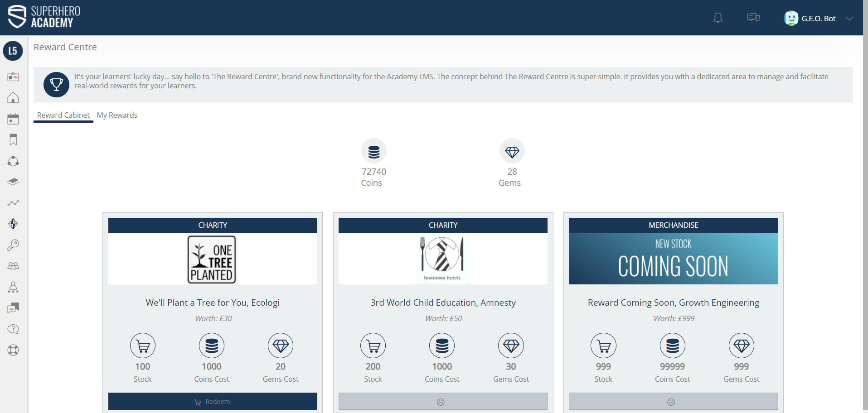Select the Reward Cabinet tab
The image size is (868, 413).
(63, 115)
